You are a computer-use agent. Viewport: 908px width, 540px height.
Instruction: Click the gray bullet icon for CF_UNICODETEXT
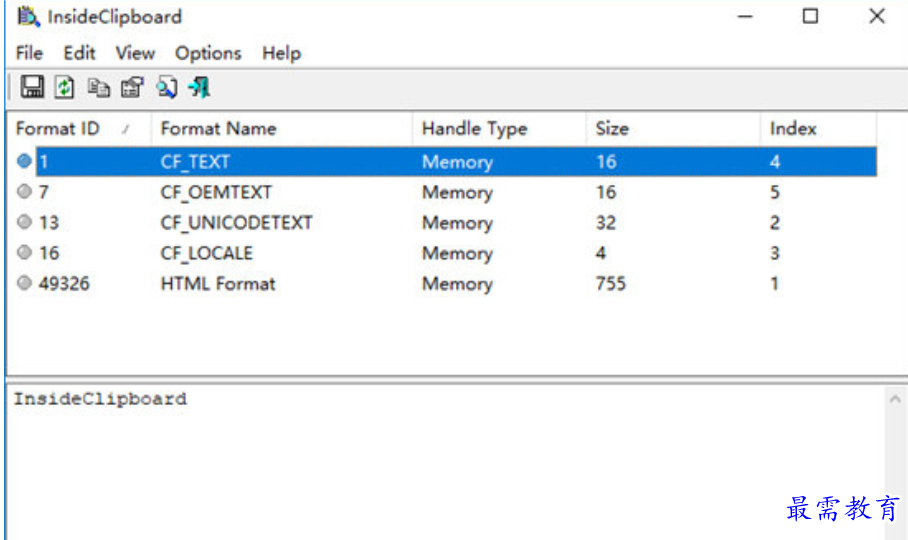[24, 222]
